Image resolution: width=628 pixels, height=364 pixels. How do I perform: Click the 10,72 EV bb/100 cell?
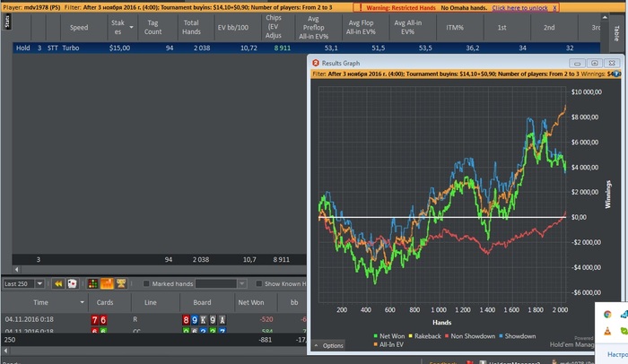(249, 48)
